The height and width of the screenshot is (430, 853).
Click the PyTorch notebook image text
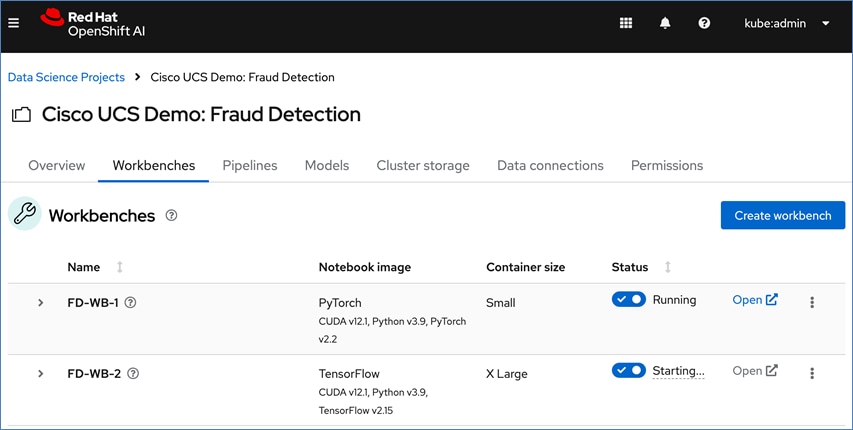tap(340, 303)
